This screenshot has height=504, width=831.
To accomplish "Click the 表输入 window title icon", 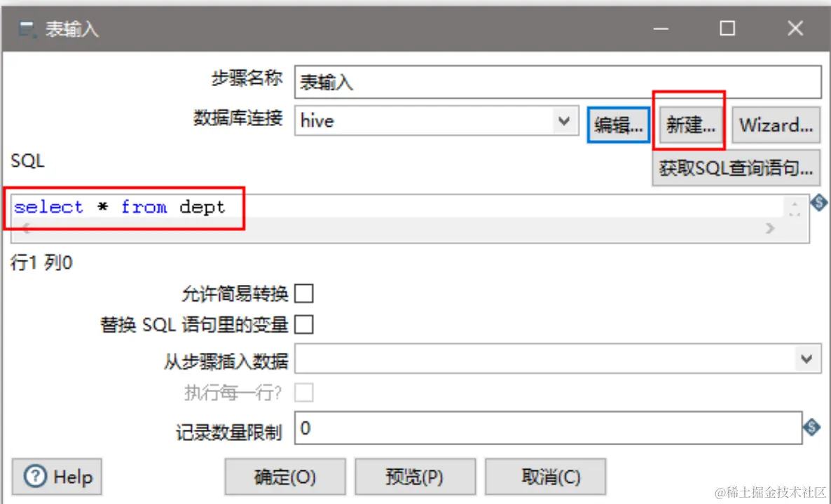I will [27, 29].
